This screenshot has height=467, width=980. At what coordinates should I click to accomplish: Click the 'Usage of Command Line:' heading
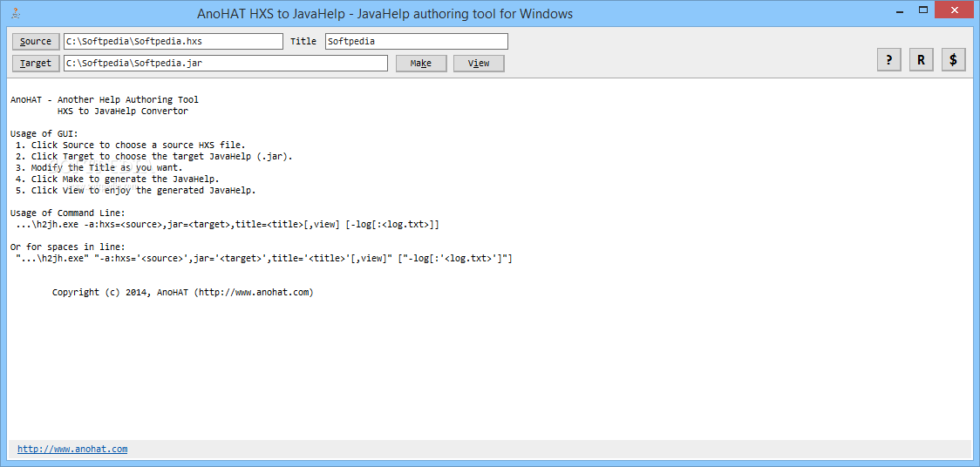tap(68, 213)
